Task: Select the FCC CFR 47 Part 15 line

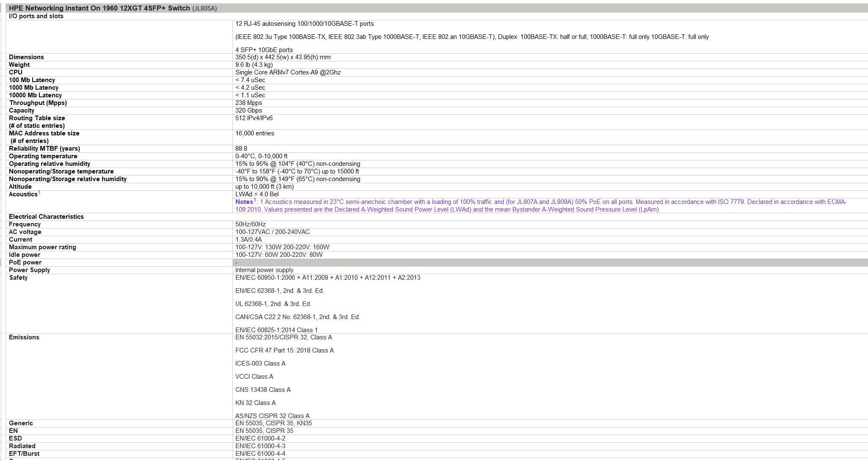Action: (x=284, y=350)
